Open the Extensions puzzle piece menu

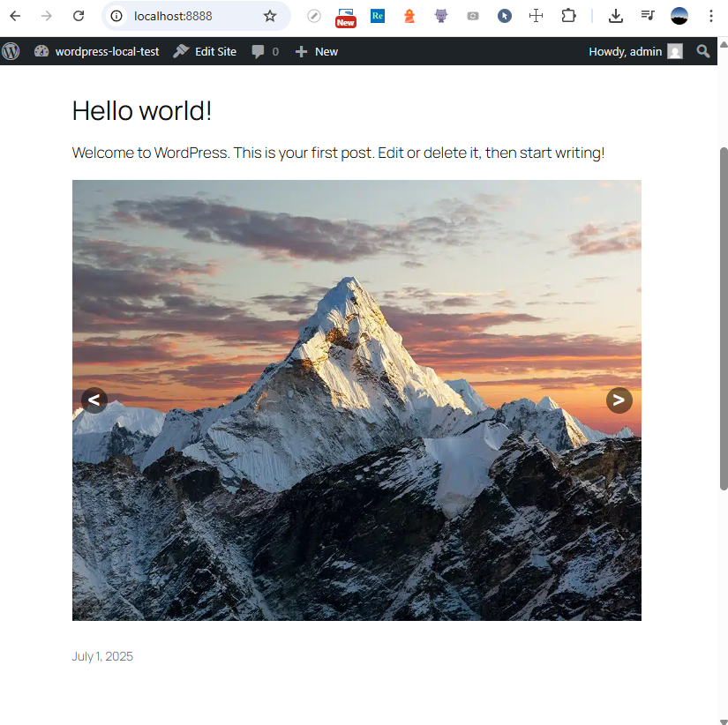pyautogui.click(x=568, y=16)
